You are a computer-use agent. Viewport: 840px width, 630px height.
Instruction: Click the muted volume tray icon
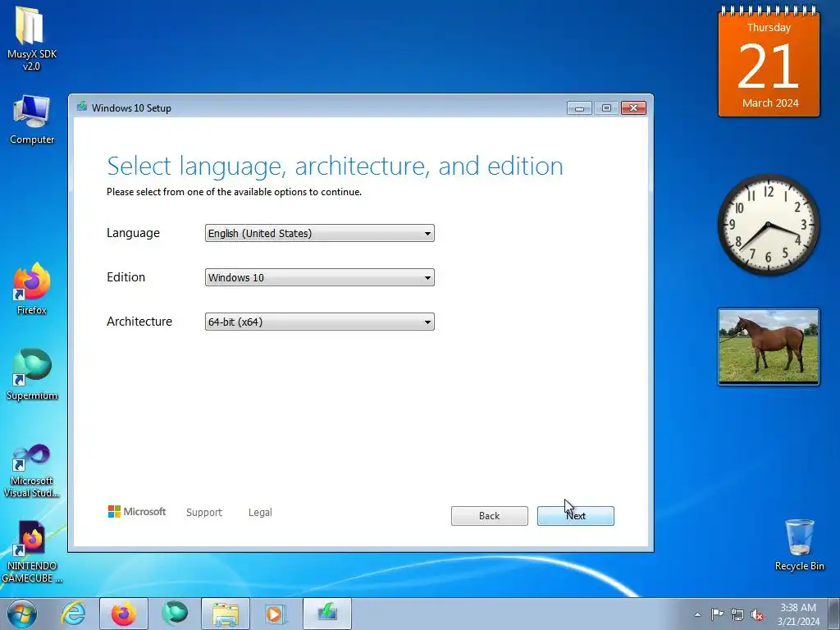(757, 614)
